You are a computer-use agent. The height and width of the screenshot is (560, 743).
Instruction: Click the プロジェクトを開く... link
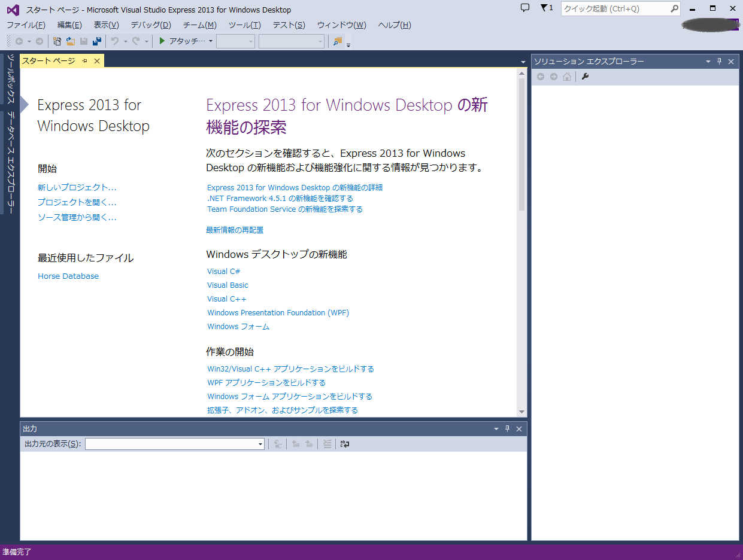pyautogui.click(x=77, y=202)
